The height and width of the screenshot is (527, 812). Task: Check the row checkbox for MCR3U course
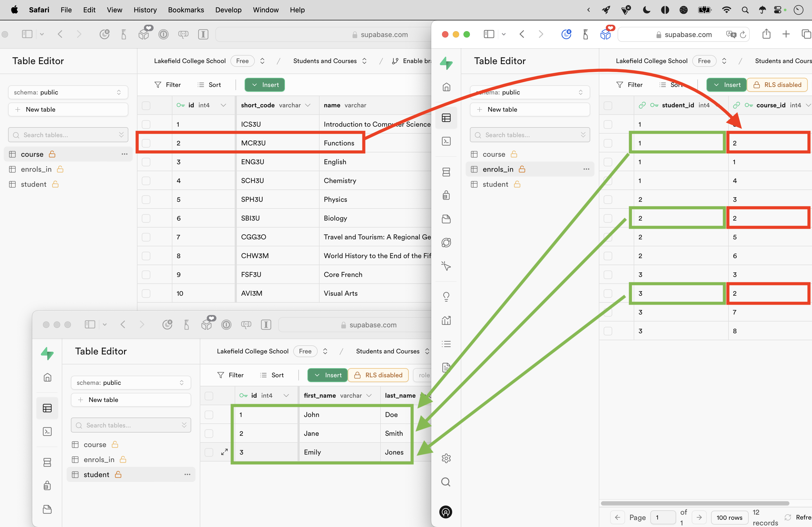click(x=146, y=143)
